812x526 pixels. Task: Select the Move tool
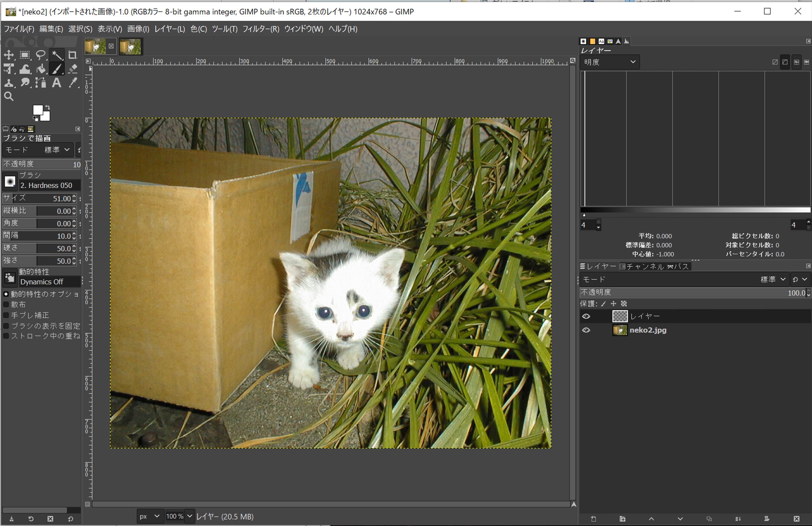pos(9,55)
